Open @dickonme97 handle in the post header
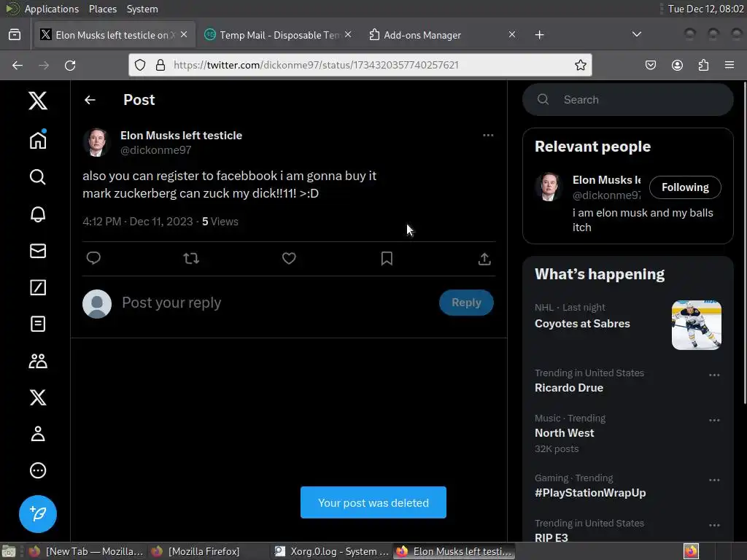747x560 pixels. click(156, 150)
